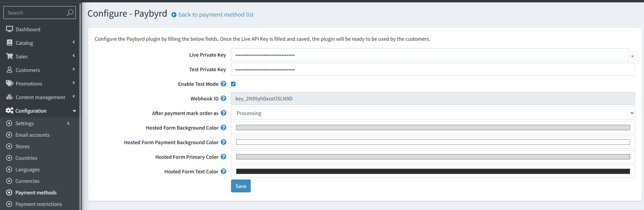Save the Paybyrd configuration
Image resolution: width=644 pixels, height=210 pixels.
[241, 186]
